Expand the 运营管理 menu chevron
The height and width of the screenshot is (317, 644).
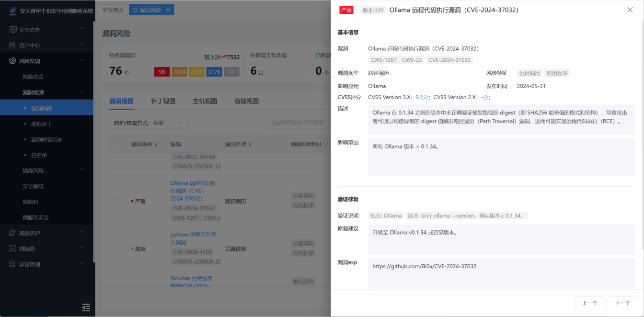click(82, 264)
